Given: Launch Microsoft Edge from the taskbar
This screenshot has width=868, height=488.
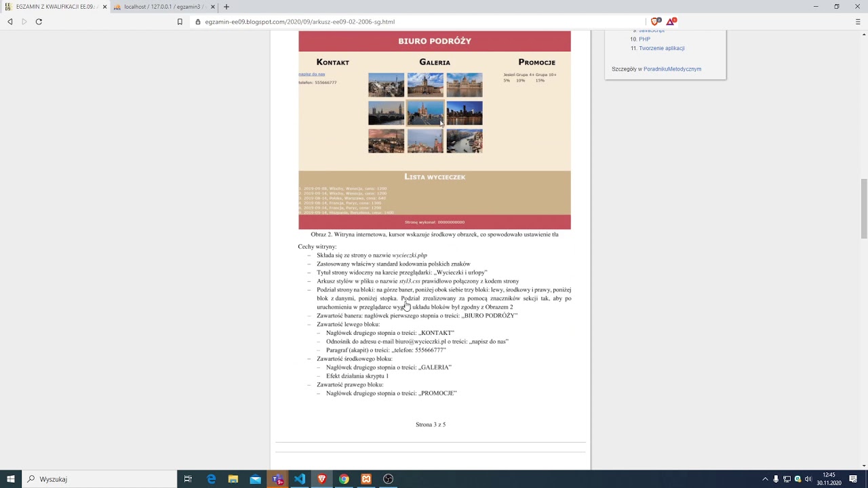Looking at the screenshot, I should tap(211, 479).
